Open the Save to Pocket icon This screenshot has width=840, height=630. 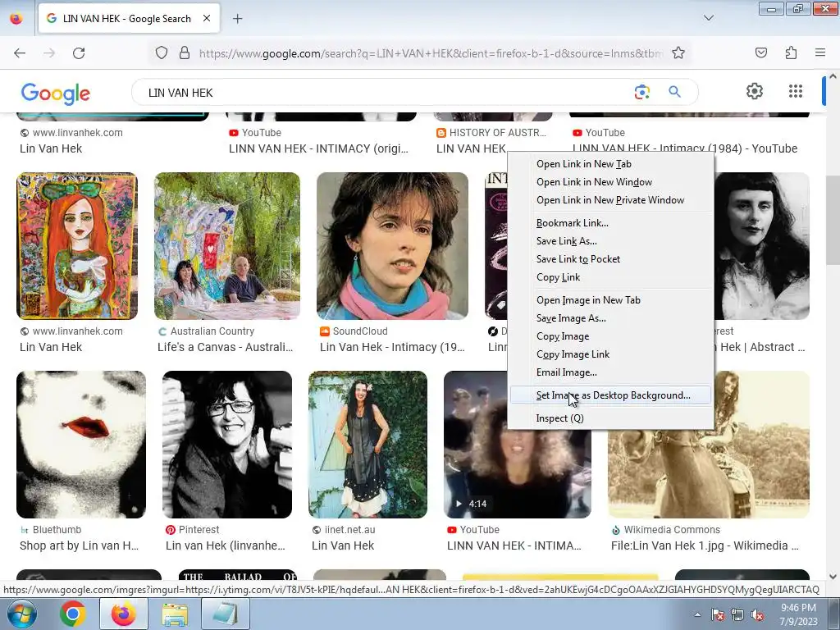point(760,52)
